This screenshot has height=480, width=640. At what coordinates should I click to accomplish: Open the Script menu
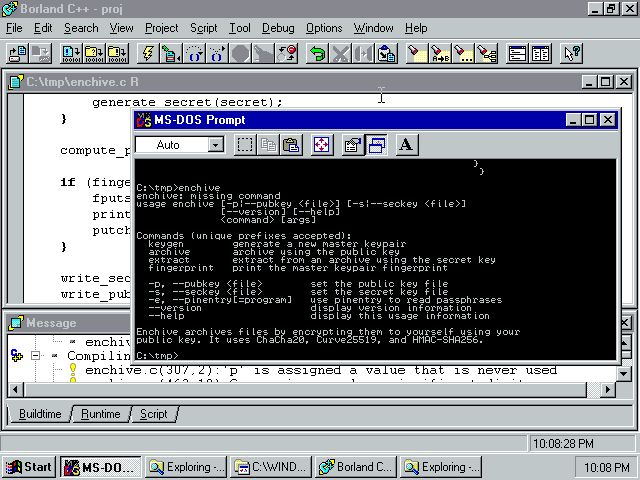[203, 28]
